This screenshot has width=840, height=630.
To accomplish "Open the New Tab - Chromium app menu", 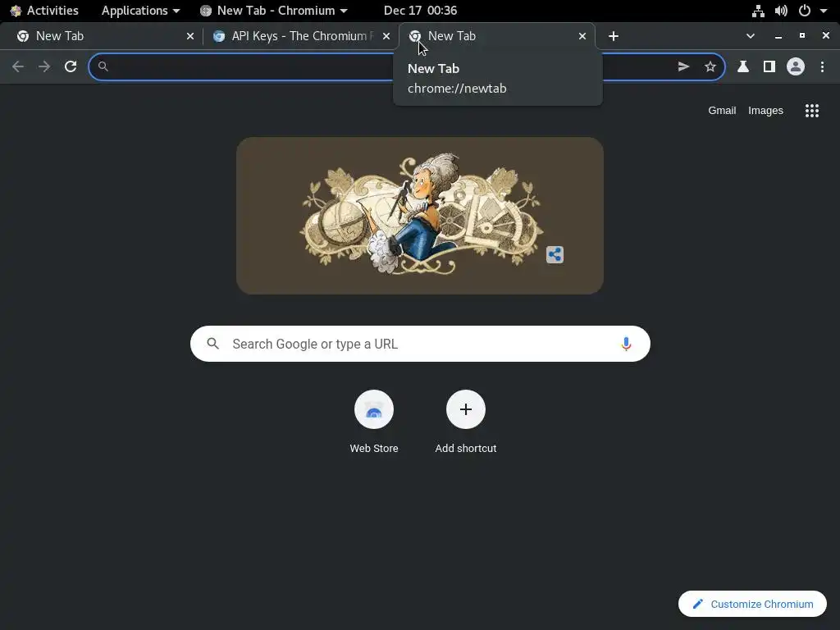I will click(x=274, y=10).
